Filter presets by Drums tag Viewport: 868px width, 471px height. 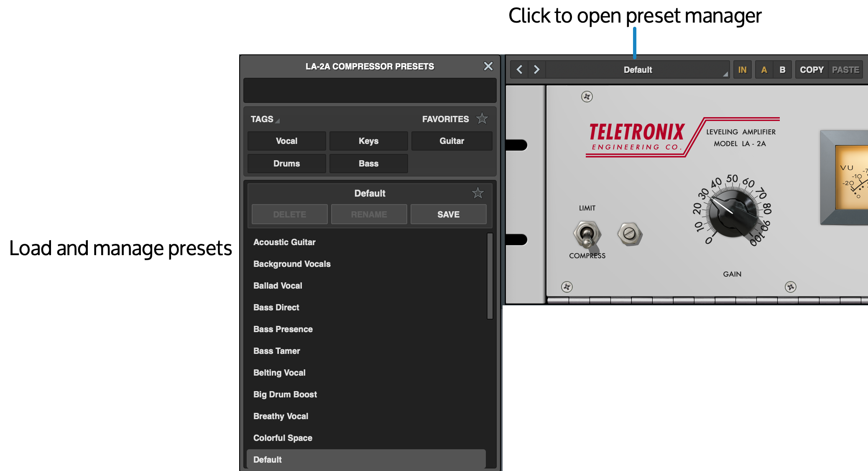pyautogui.click(x=286, y=163)
